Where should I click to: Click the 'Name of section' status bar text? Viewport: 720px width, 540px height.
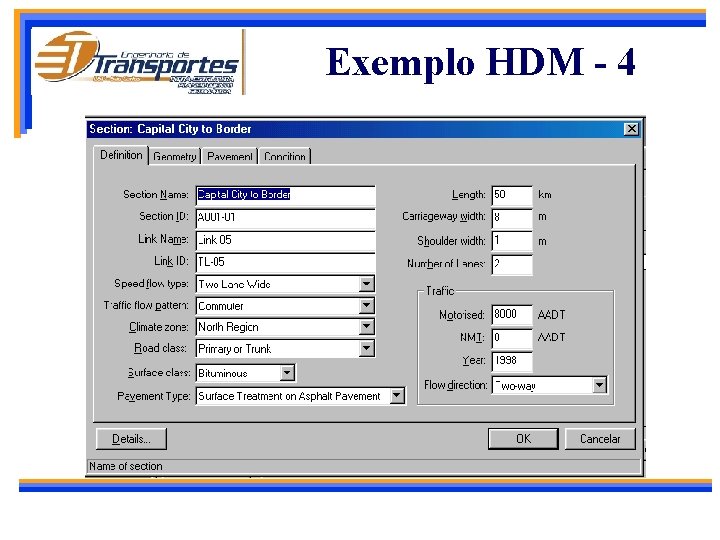point(126,467)
